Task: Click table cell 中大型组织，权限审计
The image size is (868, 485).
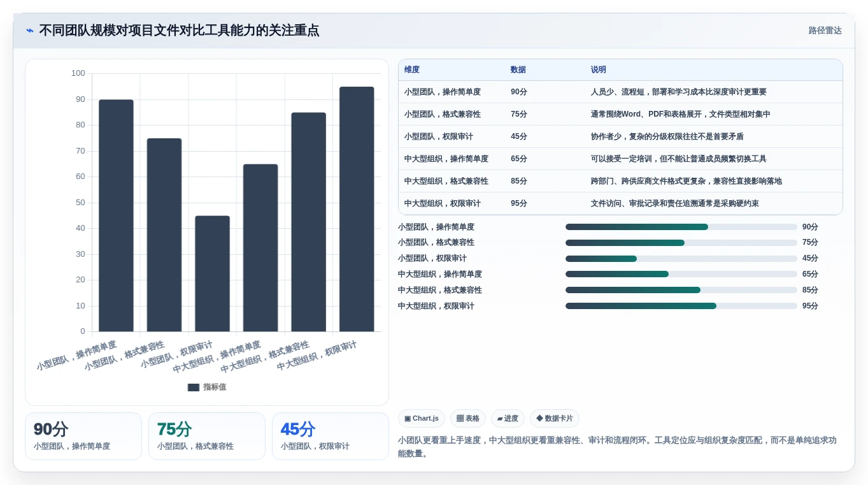Action: 443,203
